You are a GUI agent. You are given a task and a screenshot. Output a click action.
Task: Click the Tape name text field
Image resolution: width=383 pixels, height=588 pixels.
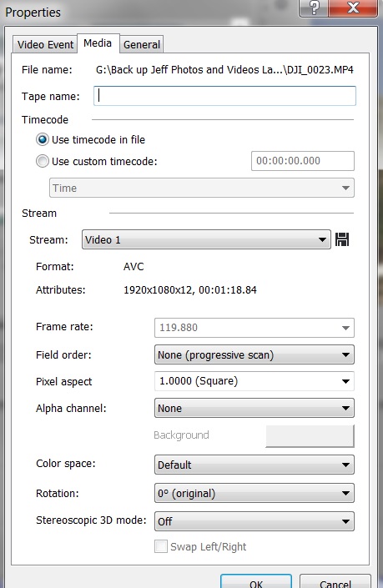click(x=224, y=96)
